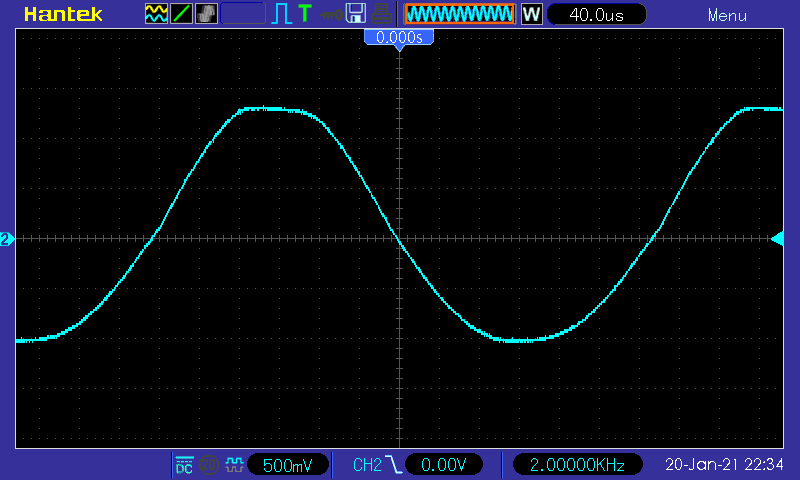
Task: Click the Hantek brand logo
Action: pos(63,14)
